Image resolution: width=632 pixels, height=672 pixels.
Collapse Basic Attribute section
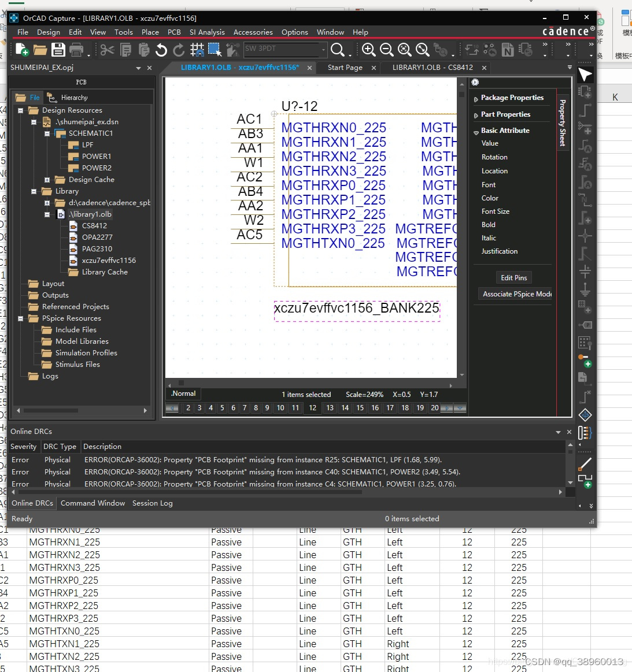click(475, 132)
